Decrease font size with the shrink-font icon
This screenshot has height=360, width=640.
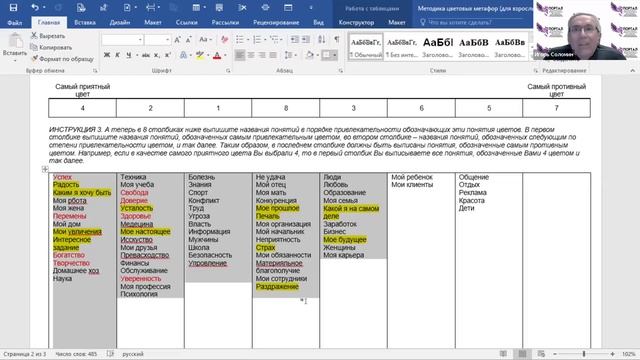point(188,40)
